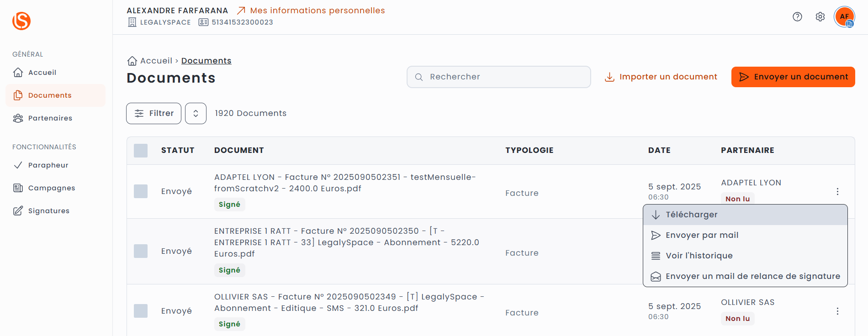Go to Parapheur in the sidebar
Screen dimensions: 868x336
tap(48, 165)
